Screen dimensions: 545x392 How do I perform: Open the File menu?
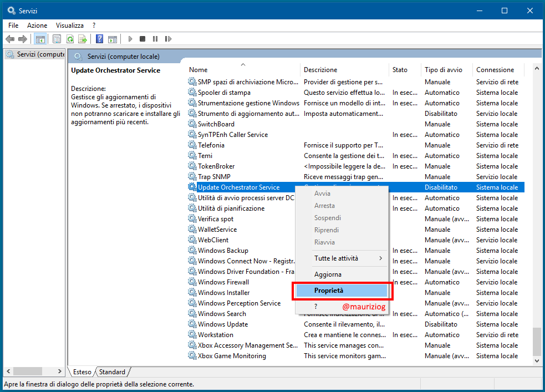13,26
